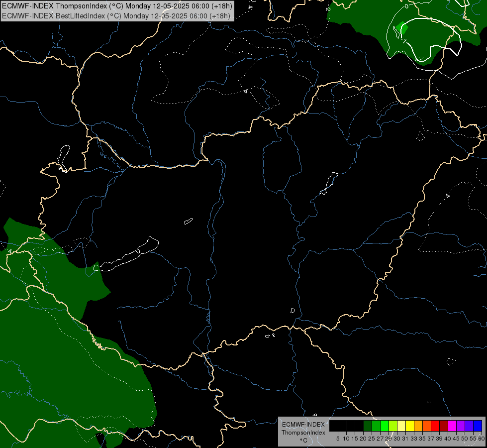Click the legend label ECMWF-INDEX

click(303, 425)
